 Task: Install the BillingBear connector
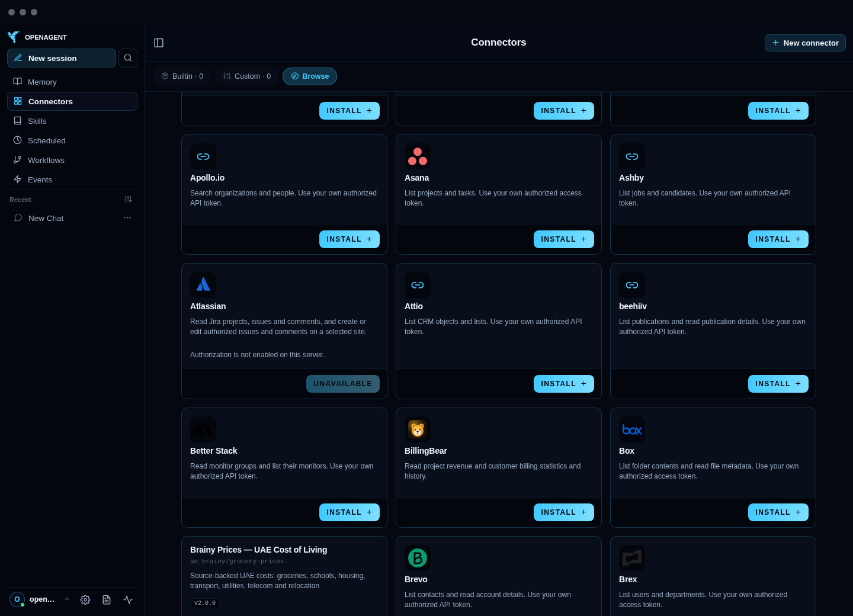pos(564,512)
